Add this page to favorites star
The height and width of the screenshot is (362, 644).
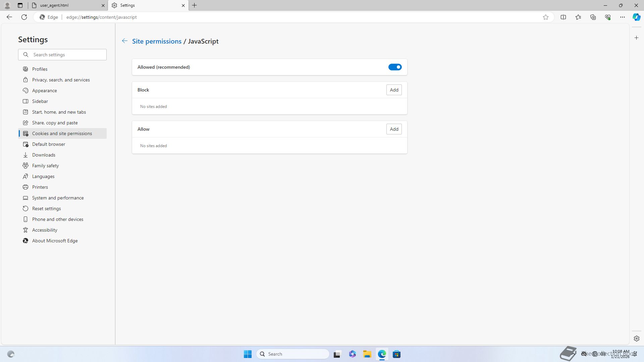point(546,17)
